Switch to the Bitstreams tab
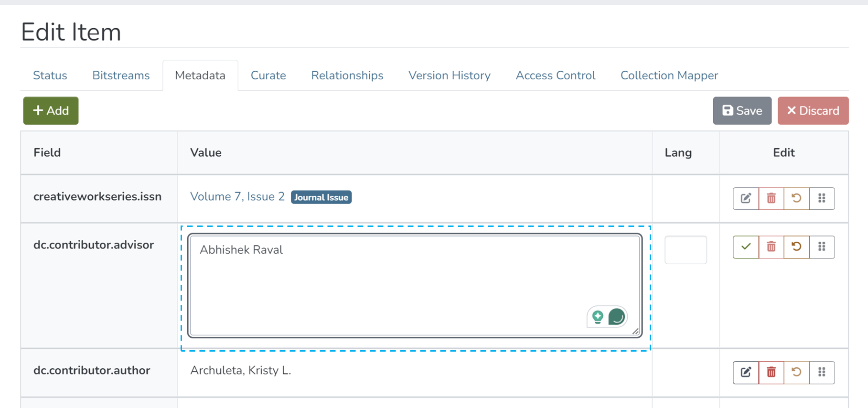Viewport: 868px width, 408px height. click(x=121, y=75)
